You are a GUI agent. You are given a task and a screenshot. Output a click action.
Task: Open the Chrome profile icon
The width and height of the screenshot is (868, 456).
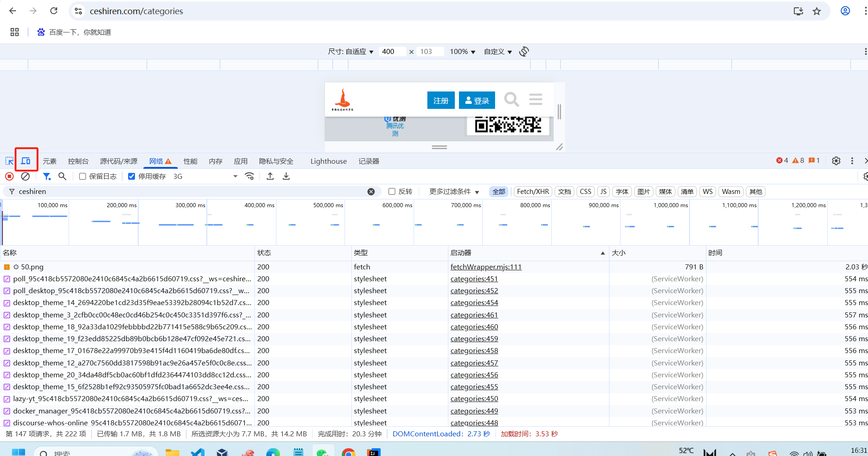point(845,11)
